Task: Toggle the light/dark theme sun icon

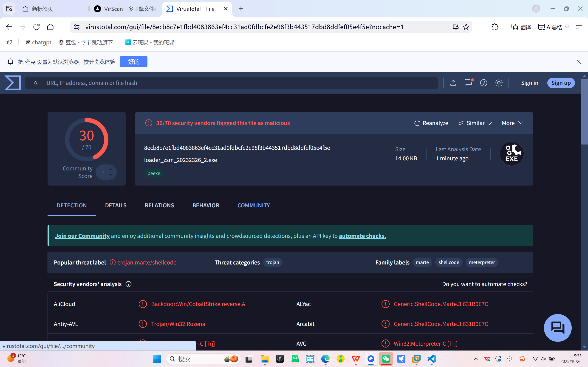Action: tap(499, 83)
